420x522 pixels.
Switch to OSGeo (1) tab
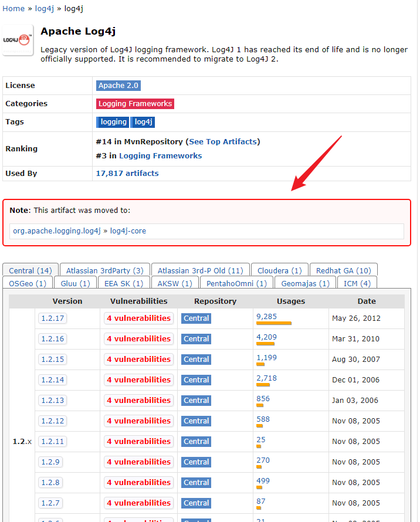[x=28, y=283]
